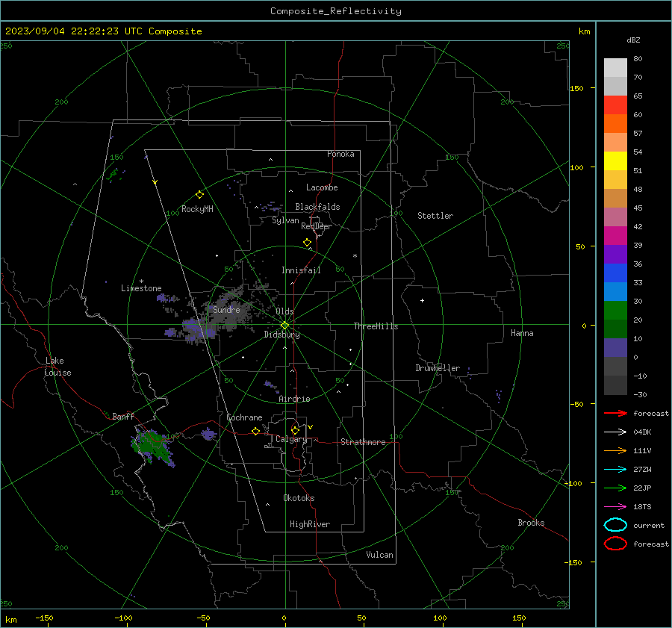Click yellow diamond marker below RedDeer
This screenshot has height=628, width=672.
click(308, 243)
